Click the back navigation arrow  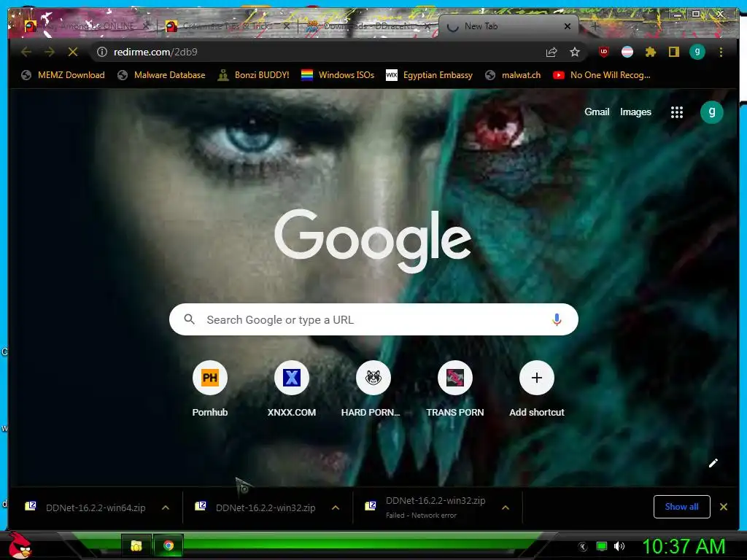(26, 52)
